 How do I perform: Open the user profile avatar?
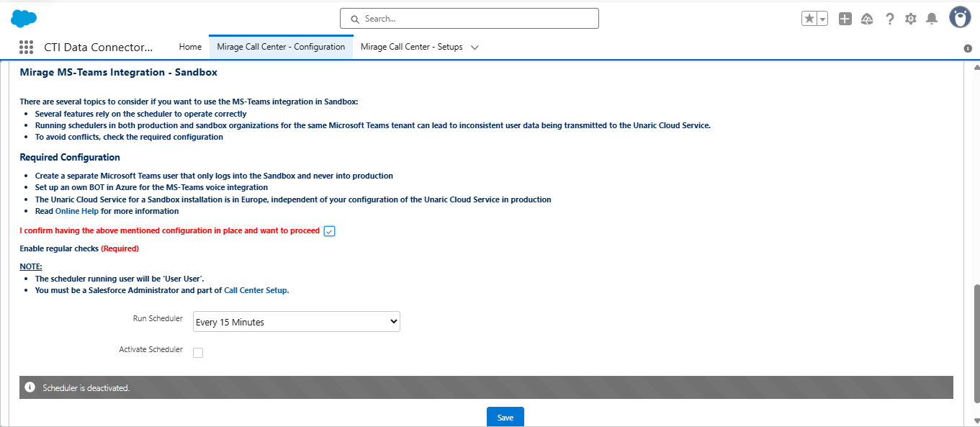[960, 17]
